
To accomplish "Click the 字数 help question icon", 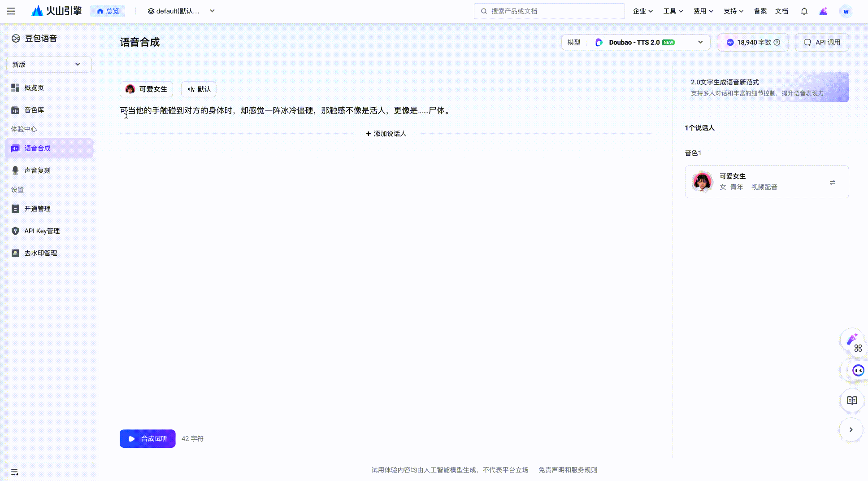I will 777,43.
